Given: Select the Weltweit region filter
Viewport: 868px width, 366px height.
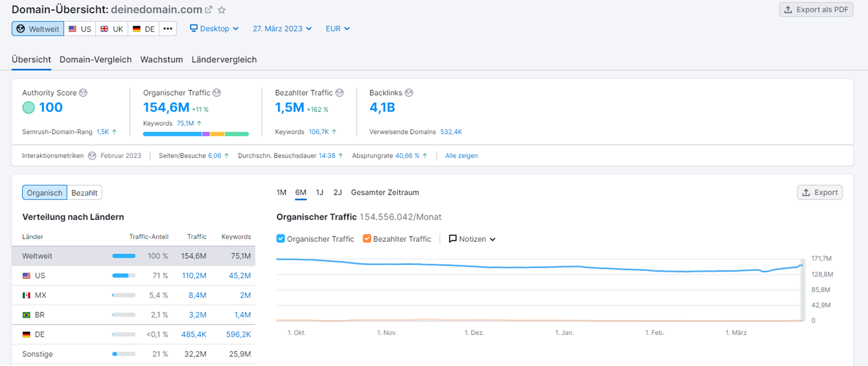Looking at the screenshot, I should tap(38, 29).
